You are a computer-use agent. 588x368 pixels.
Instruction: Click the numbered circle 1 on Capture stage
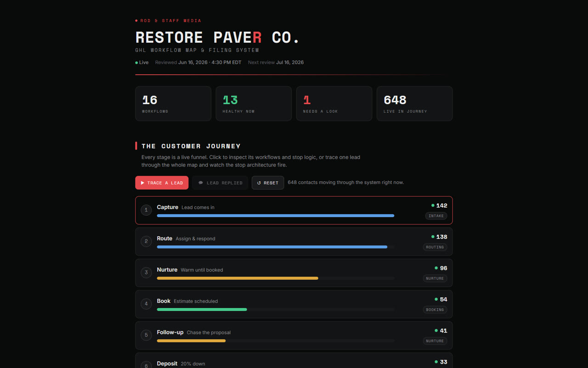146,210
